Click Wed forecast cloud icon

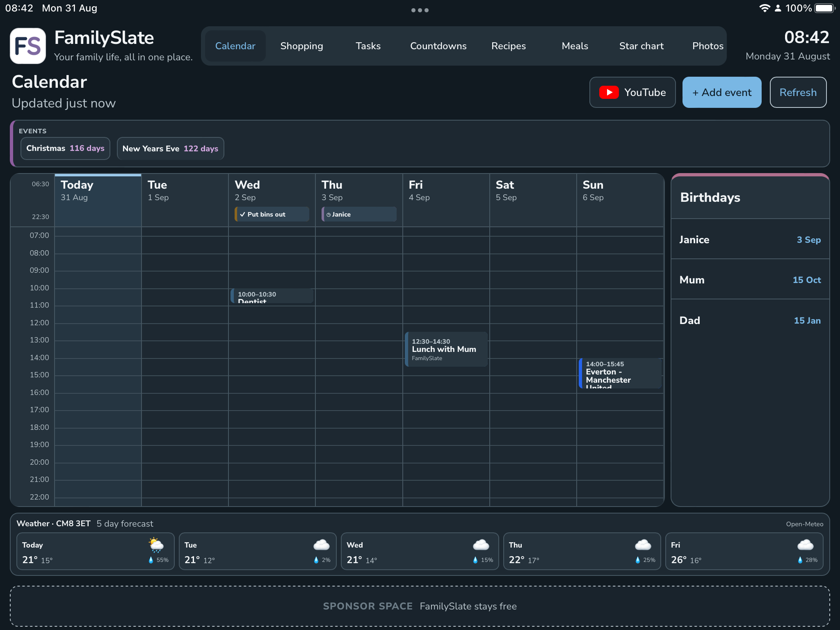(481, 545)
